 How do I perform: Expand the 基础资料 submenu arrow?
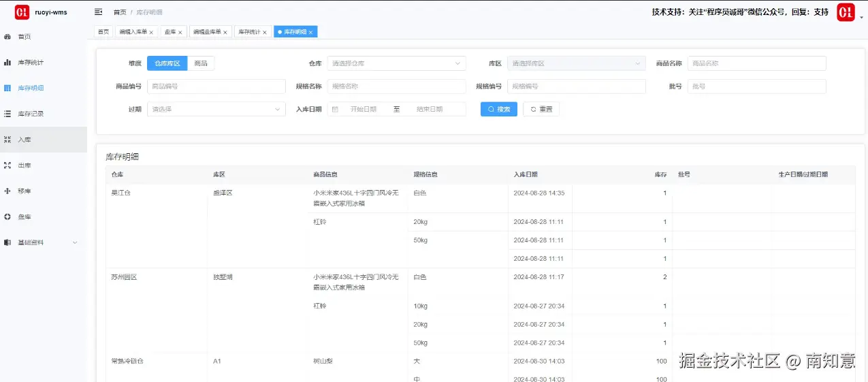[x=75, y=242]
